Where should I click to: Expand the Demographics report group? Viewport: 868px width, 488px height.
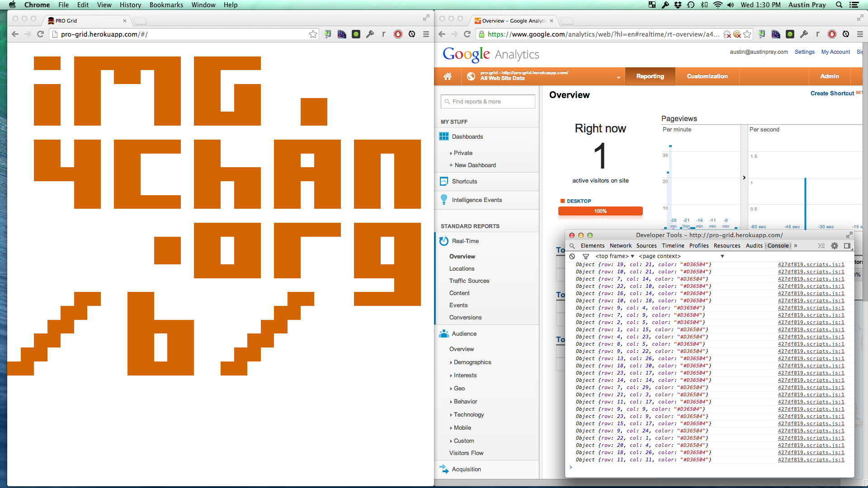click(451, 362)
